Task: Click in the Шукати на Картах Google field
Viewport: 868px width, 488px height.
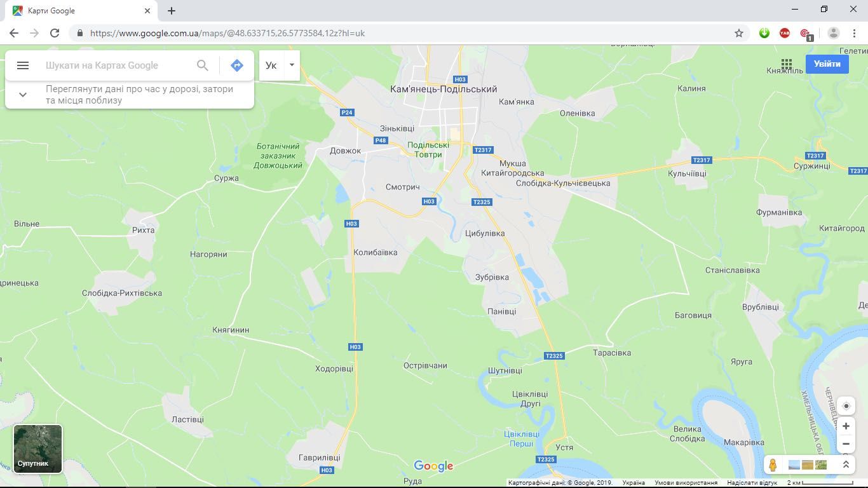Action: pyautogui.click(x=116, y=65)
